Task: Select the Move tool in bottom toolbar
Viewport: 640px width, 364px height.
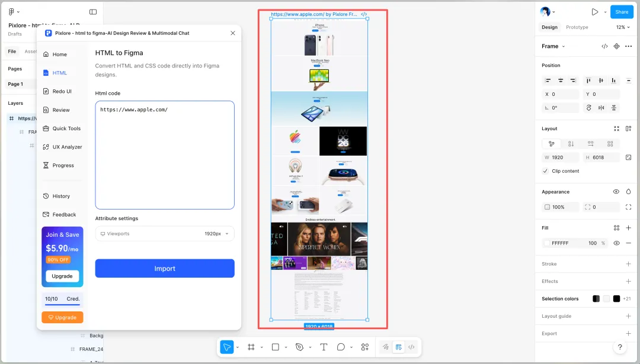Action: [x=226, y=347]
